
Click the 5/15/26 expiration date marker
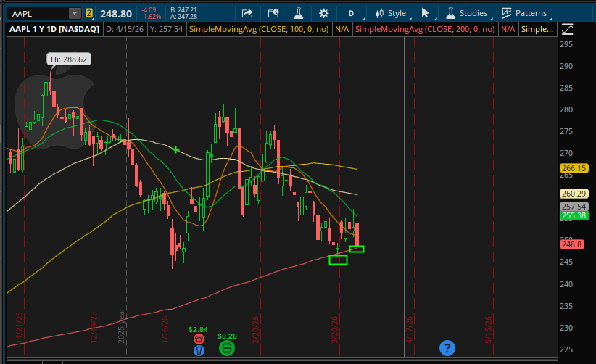489,329
